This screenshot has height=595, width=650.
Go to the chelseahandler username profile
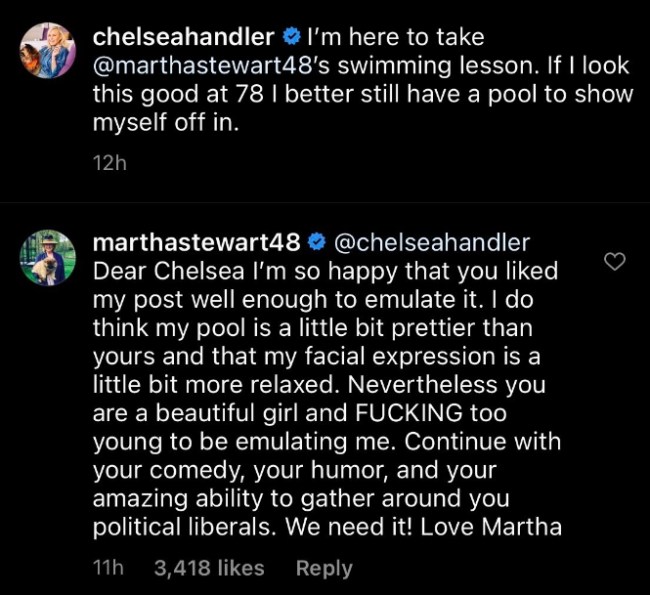tap(182, 38)
